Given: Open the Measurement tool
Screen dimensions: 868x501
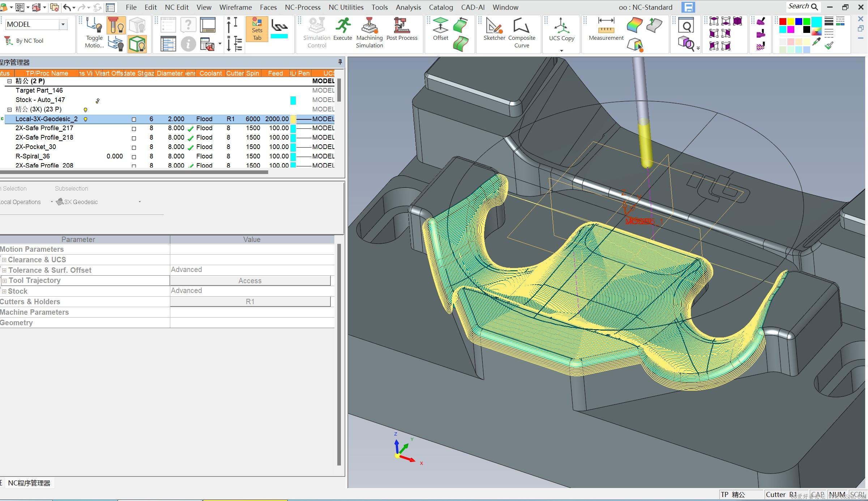Looking at the screenshot, I should coord(606,29).
